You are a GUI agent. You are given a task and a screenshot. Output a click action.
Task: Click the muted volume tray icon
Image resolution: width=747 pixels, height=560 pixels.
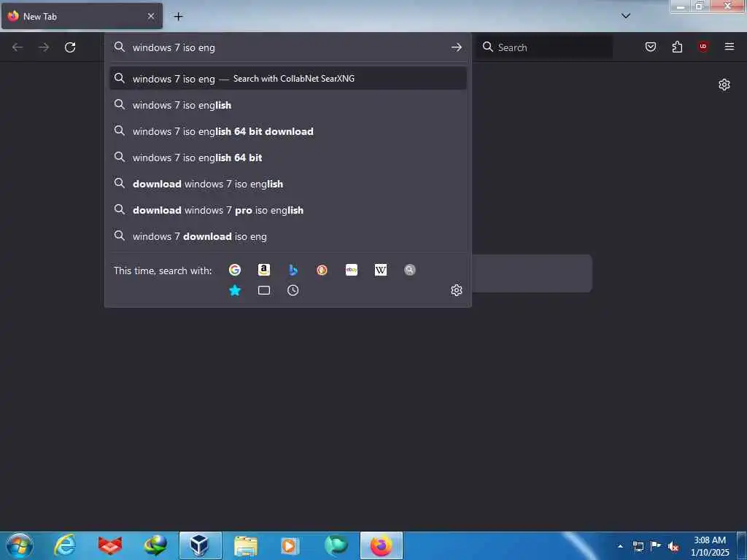point(673,546)
